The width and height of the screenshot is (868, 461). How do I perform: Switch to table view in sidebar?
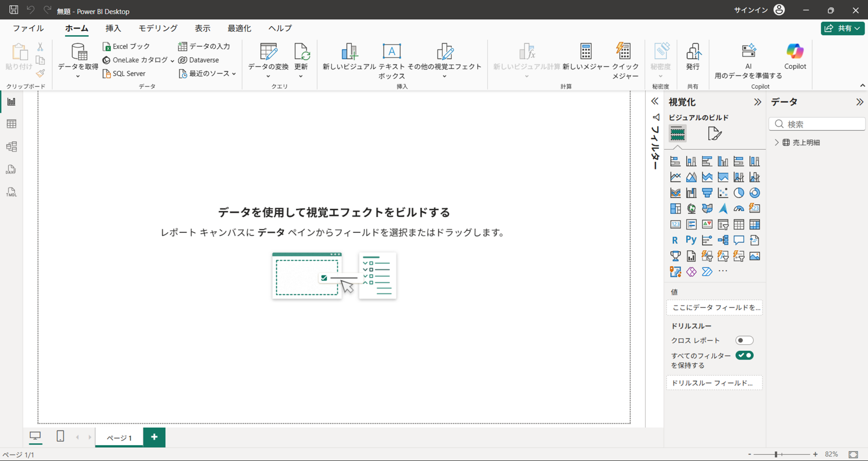point(11,124)
